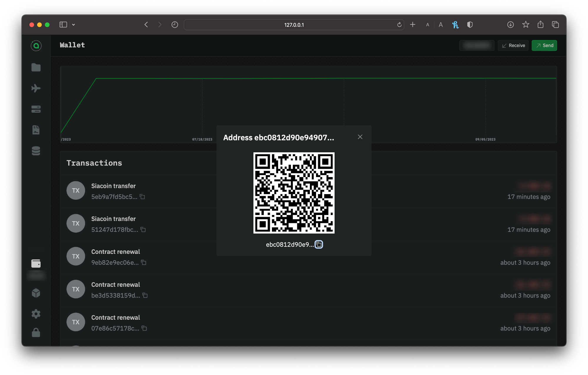
Task: Open the Autopilot plane sidebar icon
Action: coord(36,88)
